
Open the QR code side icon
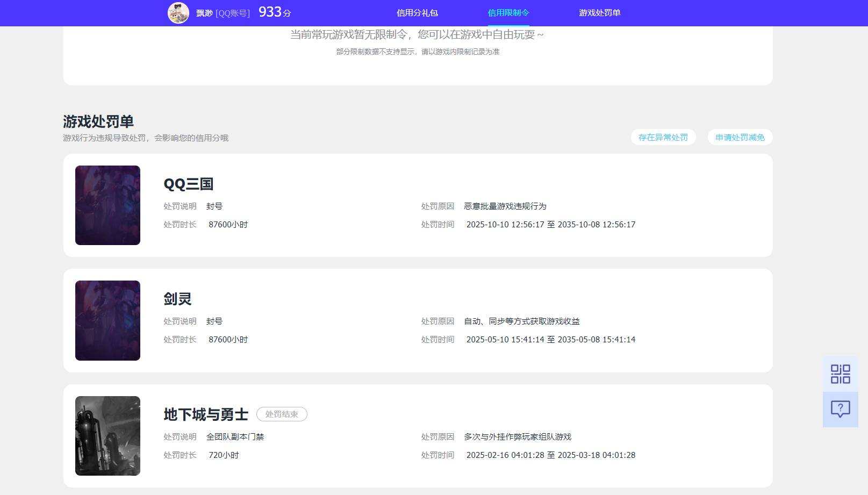pos(840,374)
